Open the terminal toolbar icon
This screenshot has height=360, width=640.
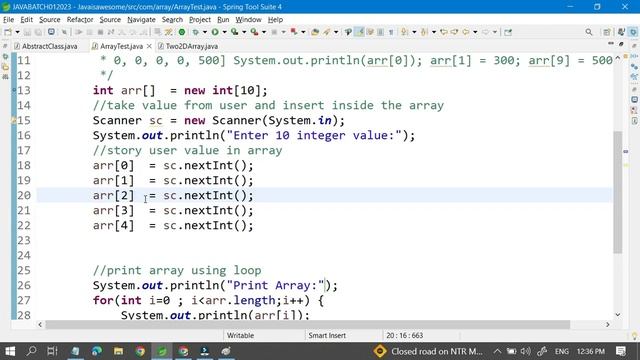coord(51,32)
